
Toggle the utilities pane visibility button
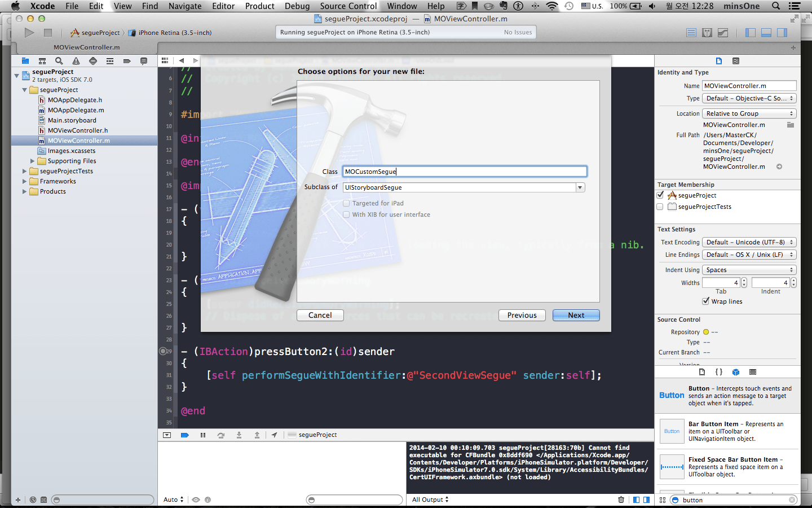(782, 33)
